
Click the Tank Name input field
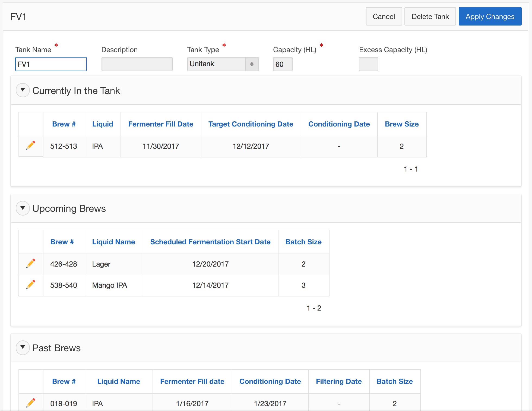(x=51, y=64)
